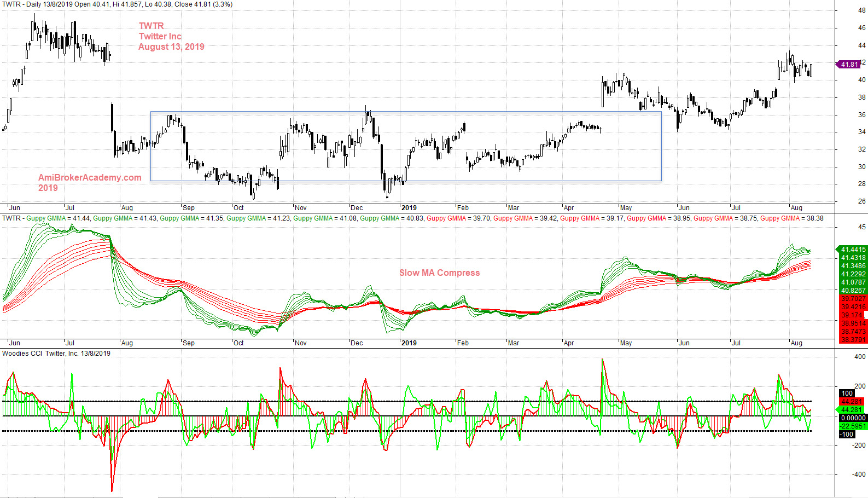Select the green 41.4415 GMMA value label
The image size is (868, 498).
tap(852, 250)
